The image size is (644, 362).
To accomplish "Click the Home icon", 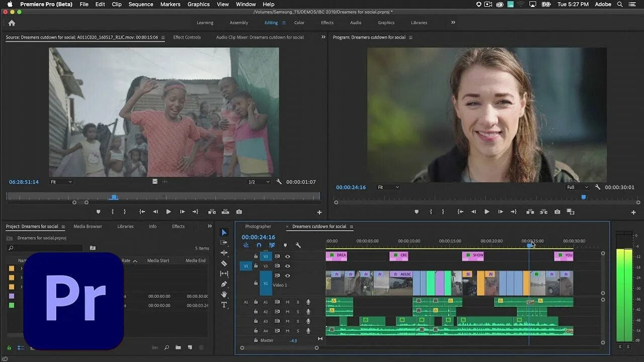I will click(12, 23).
